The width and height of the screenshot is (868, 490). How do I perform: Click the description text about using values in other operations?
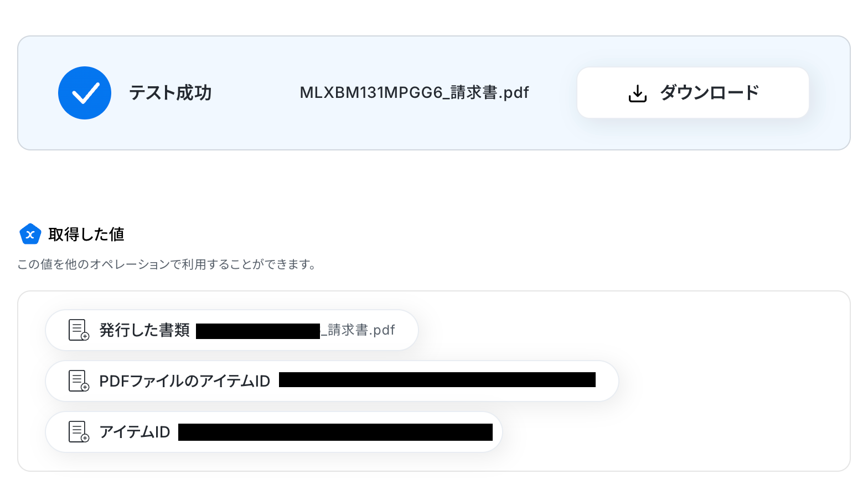pyautogui.click(x=167, y=264)
